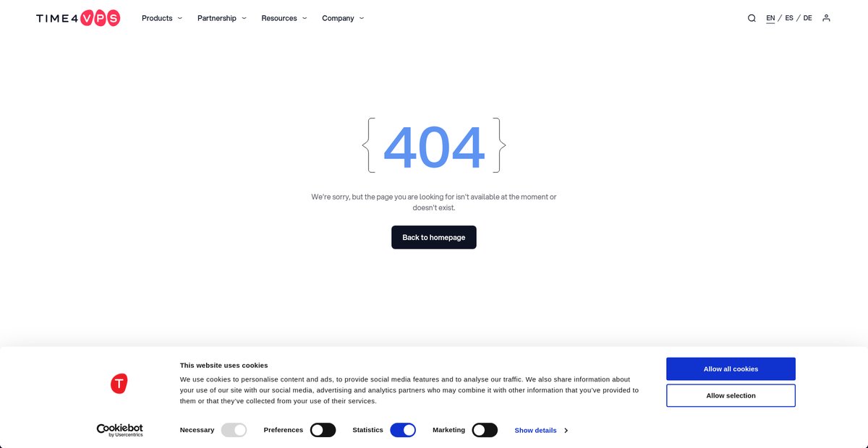Viewport: 868px width, 448px height.
Task: Click the "We're sorry" error message
Action: pos(434,202)
